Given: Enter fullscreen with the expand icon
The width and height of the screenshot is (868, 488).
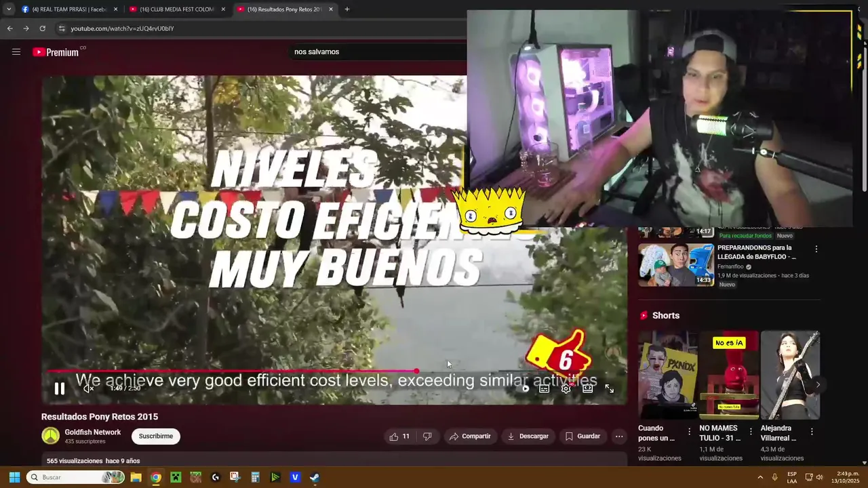Looking at the screenshot, I should click(609, 388).
